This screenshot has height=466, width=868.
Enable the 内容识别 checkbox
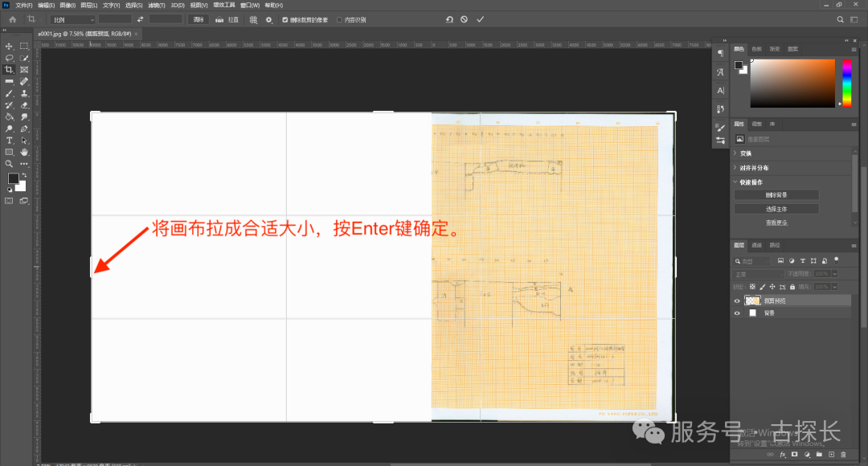(x=339, y=19)
